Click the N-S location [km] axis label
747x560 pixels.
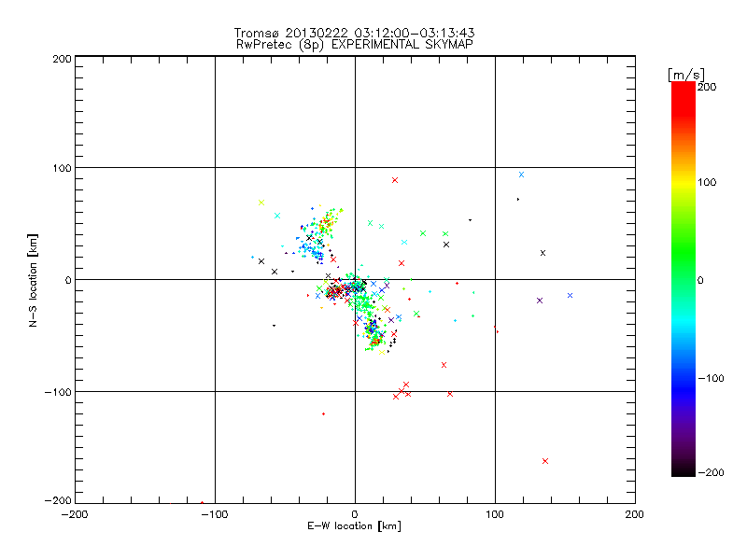click(33, 280)
